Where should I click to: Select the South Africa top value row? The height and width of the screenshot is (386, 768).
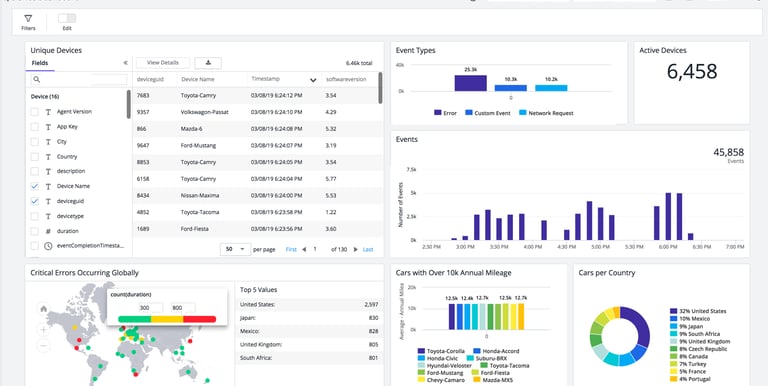tap(309, 358)
